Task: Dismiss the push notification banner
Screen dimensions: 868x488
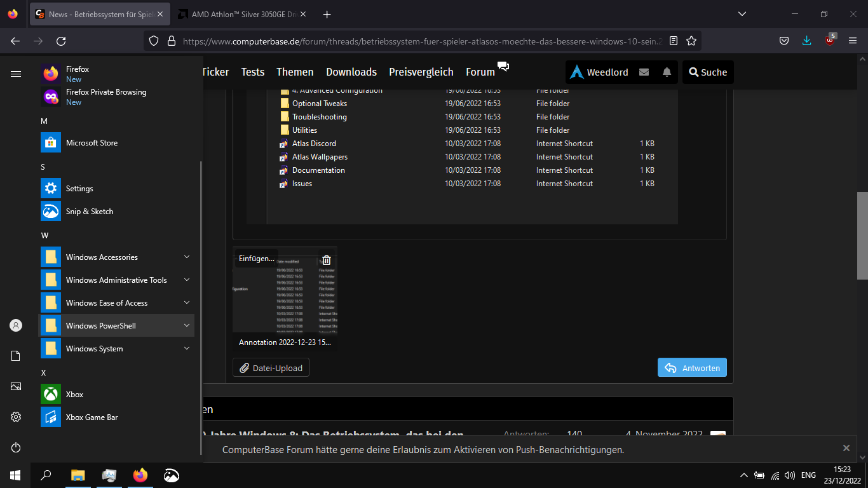Action: pos(846,448)
